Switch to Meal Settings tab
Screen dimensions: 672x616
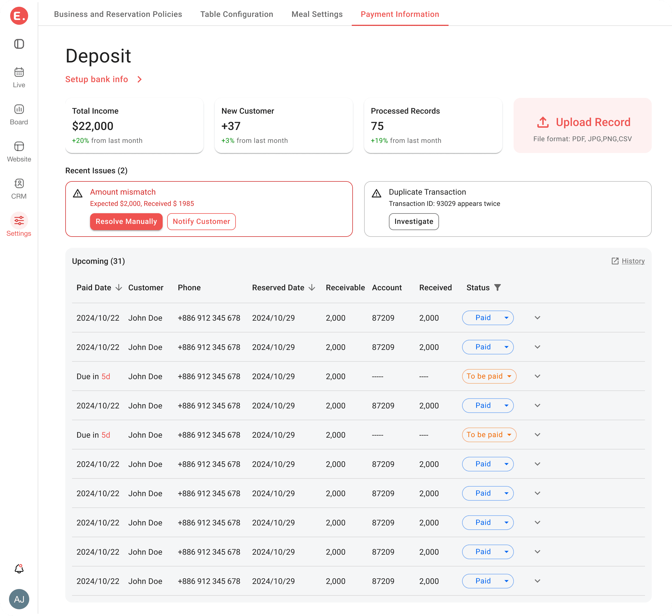[317, 14]
